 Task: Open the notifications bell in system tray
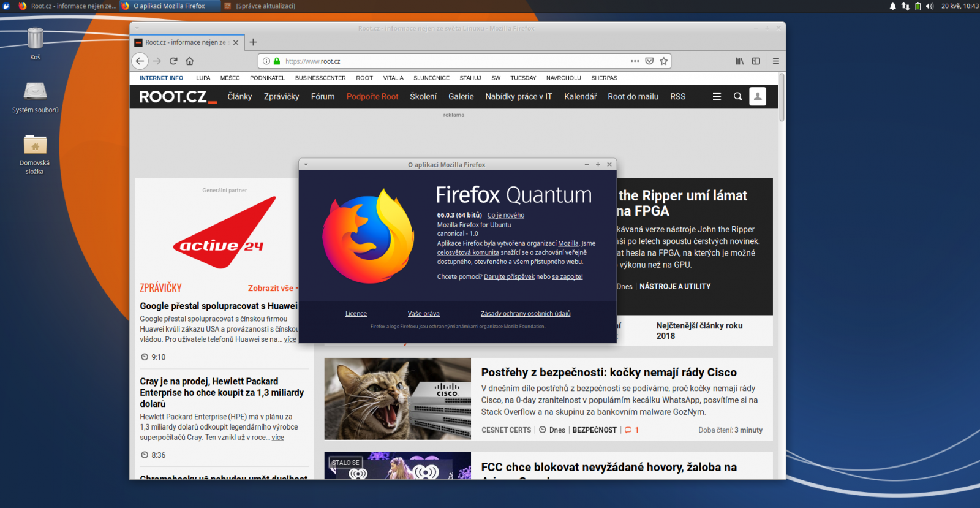click(x=892, y=6)
